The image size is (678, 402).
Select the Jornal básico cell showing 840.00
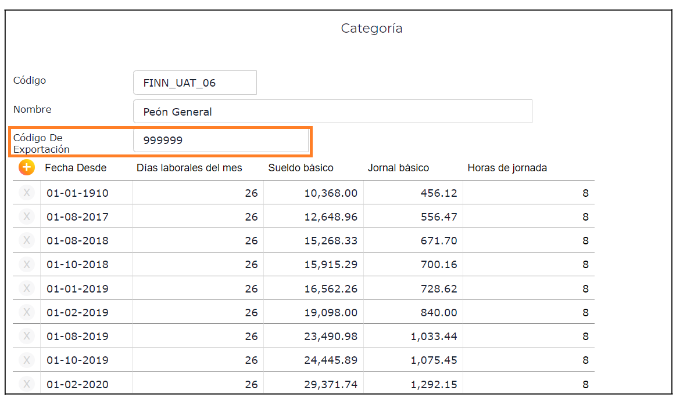coord(413,313)
